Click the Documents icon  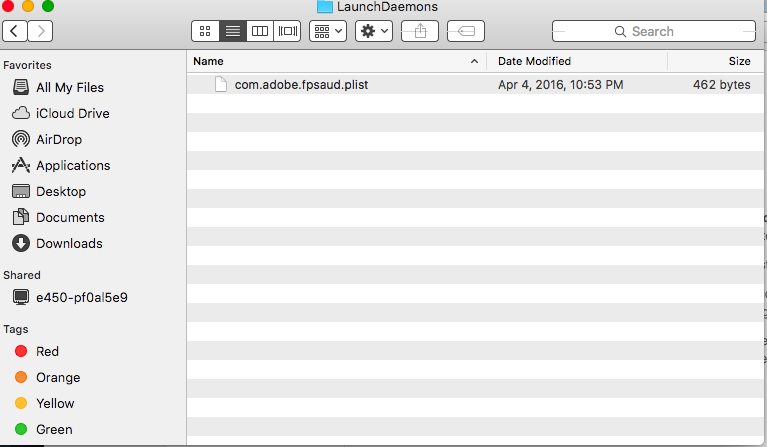[x=21, y=217]
